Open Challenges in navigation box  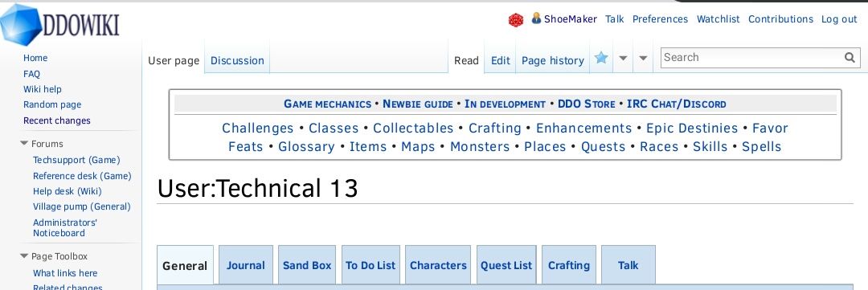(257, 129)
